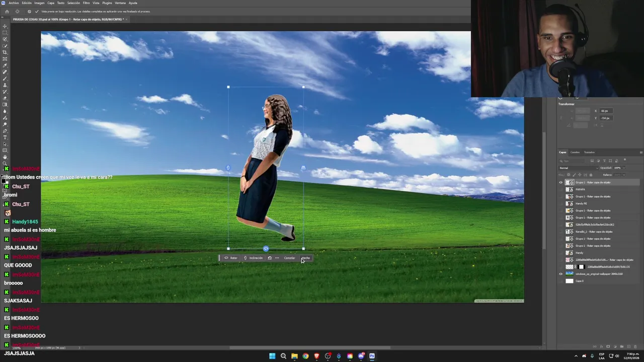The width and height of the screenshot is (644, 362).
Task: Click Hecho in contextual task bar
Action: (x=305, y=258)
